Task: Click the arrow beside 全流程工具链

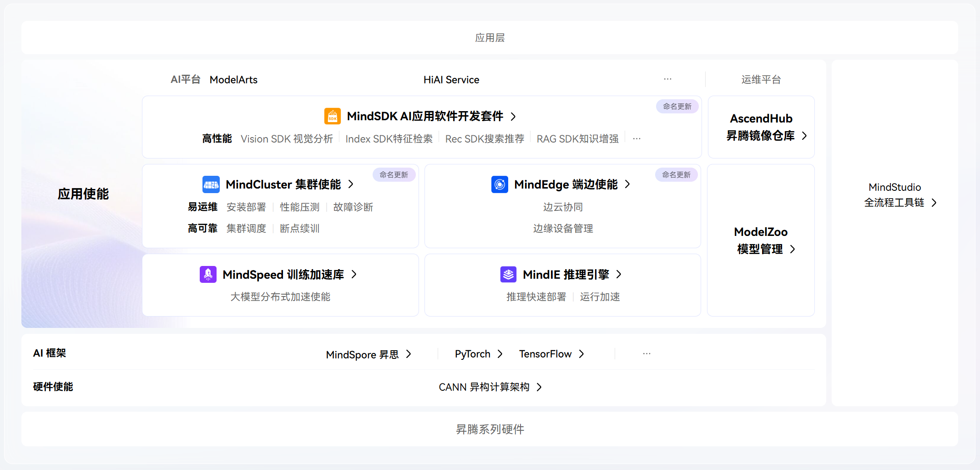Action: click(x=934, y=203)
